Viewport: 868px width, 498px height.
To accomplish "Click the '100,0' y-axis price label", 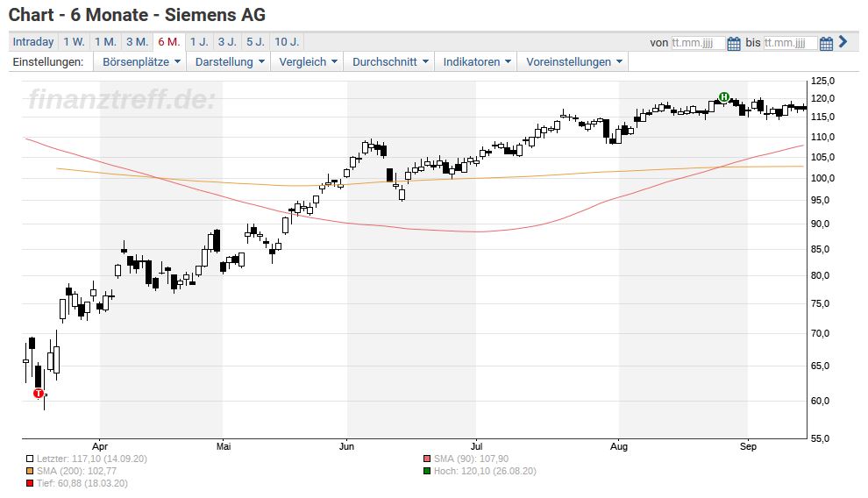I will coord(822,178).
